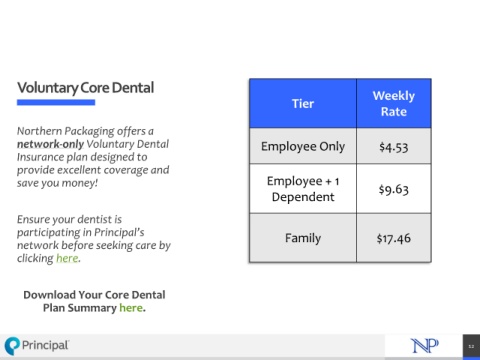Click the Family tier cell
The width and height of the screenshot is (480, 360).
[x=303, y=238]
